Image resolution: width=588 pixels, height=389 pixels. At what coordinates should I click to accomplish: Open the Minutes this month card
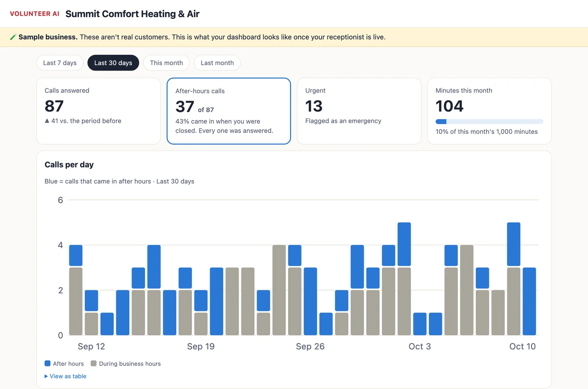click(x=489, y=111)
